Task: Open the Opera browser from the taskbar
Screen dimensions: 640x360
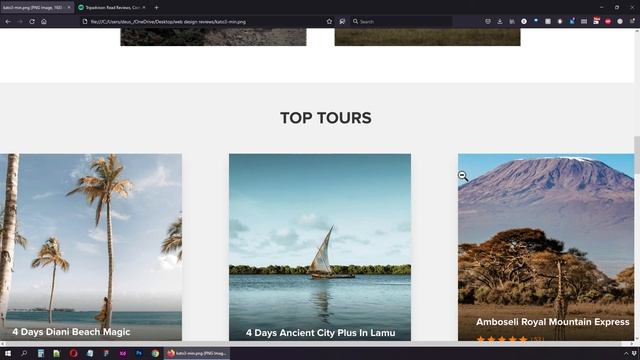Action: (x=73, y=353)
